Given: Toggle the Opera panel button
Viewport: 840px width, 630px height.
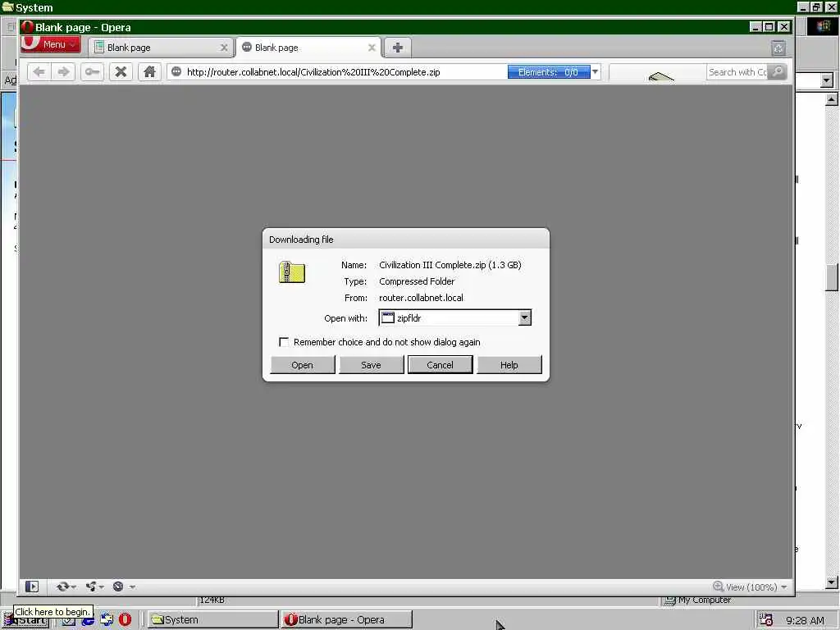Looking at the screenshot, I should click(x=32, y=587).
